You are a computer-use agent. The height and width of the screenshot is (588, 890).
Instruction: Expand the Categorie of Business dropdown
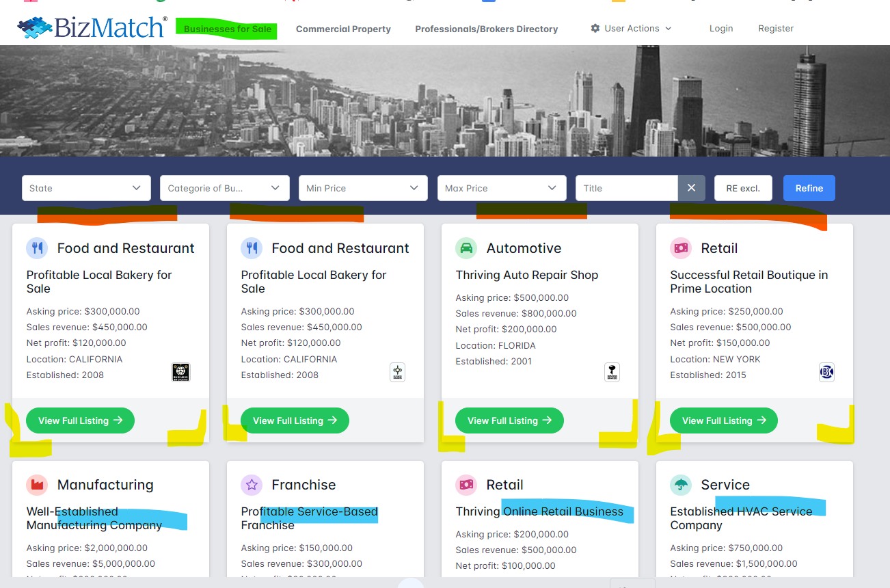[x=224, y=188]
